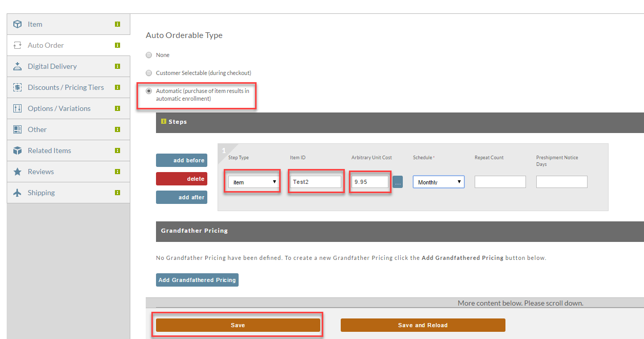Viewport: 644px width, 339px height.
Task: Click the Related Items cube icon
Action: (17, 150)
